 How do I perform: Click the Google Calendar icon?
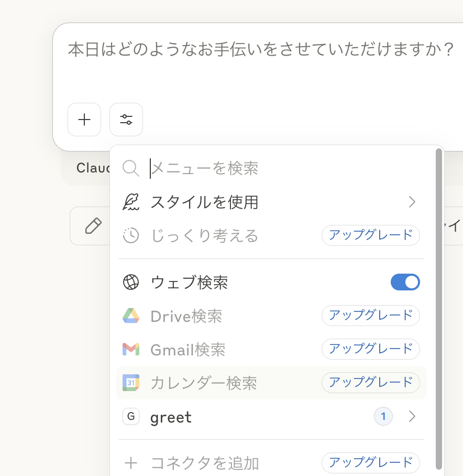click(131, 383)
